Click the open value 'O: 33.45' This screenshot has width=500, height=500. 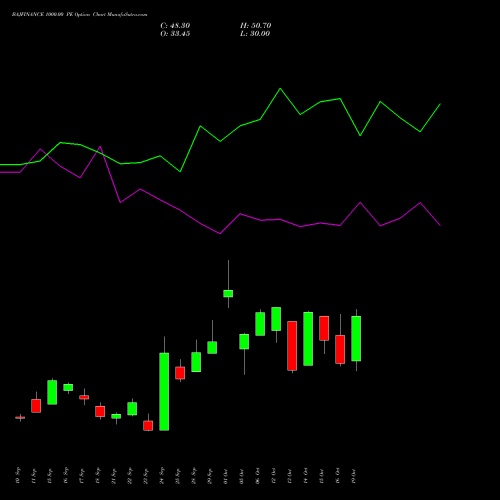point(175,34)
